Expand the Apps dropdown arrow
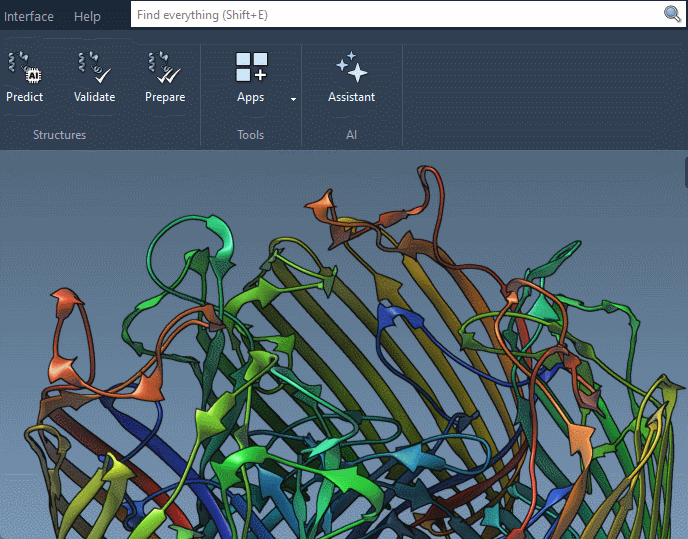This screenshot has height=539, width=688. (293, 99)
